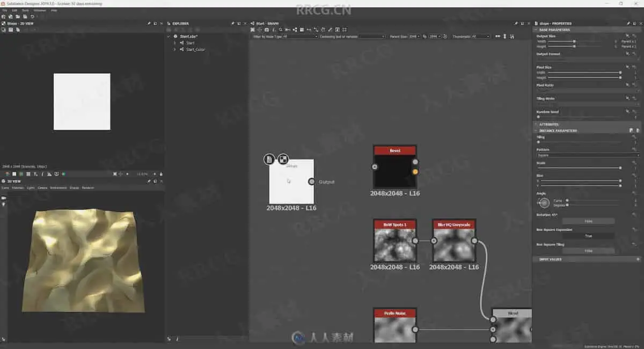Click the link-nodes icon in the graph toolbar
This screenshot has width=644, height=349.
click(x=295, y=30)
